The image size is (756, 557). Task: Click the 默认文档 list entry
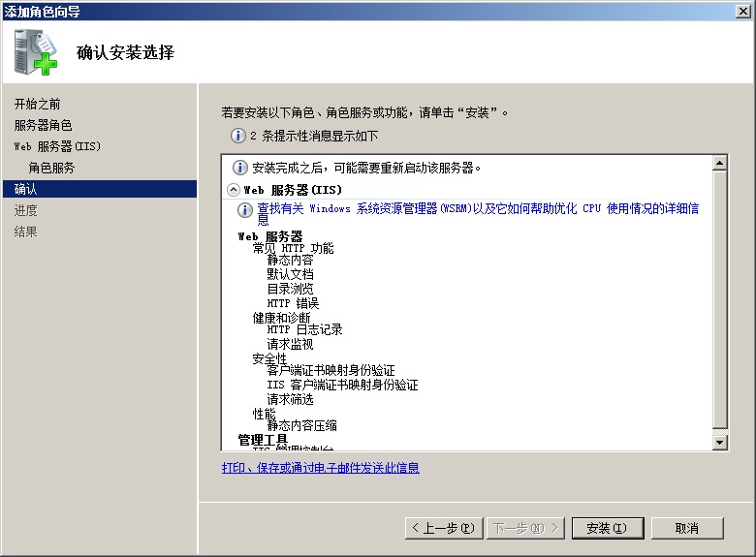click(x=290, y=275)
